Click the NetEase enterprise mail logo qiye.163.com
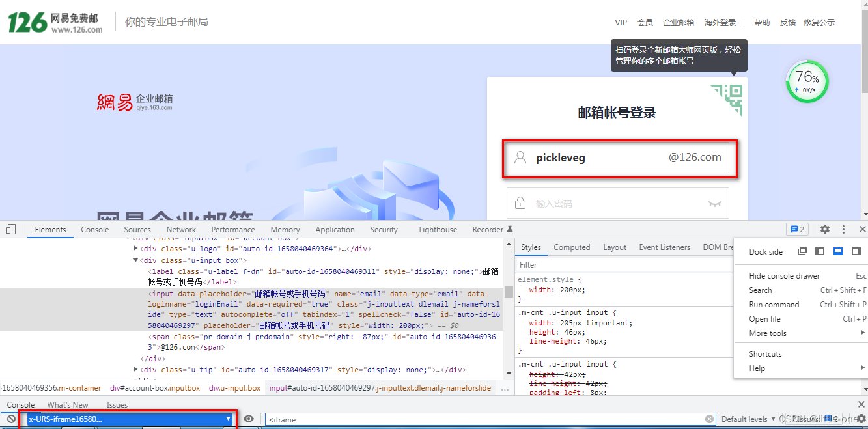Viewport: 868px width, 429px height. 135,102
